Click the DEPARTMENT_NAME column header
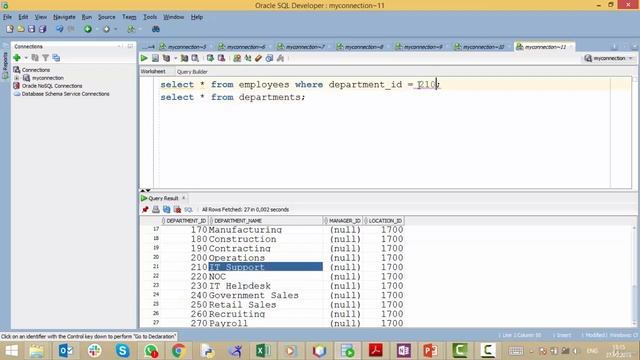This screenshot has height=360, width=640. pos(267,220)
